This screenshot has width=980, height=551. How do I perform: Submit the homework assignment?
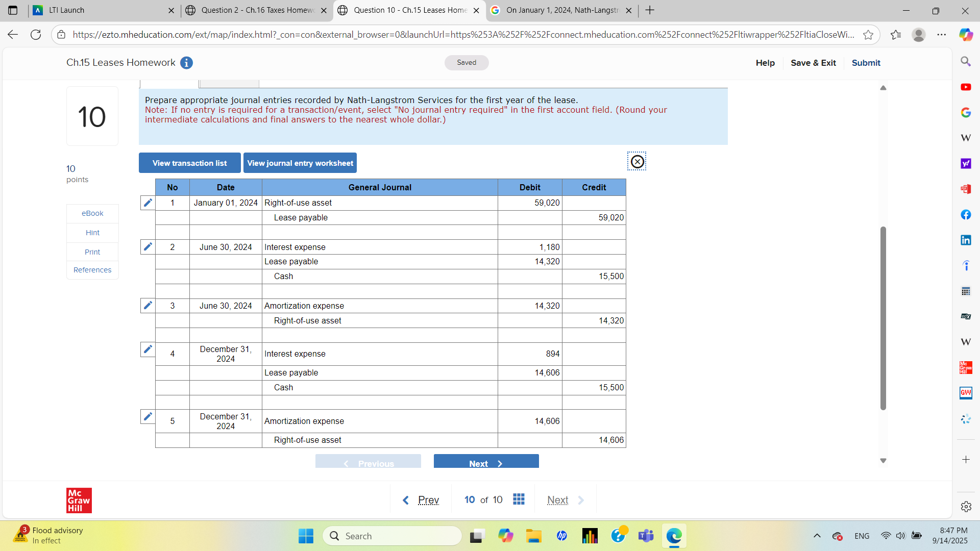[866, 63]
